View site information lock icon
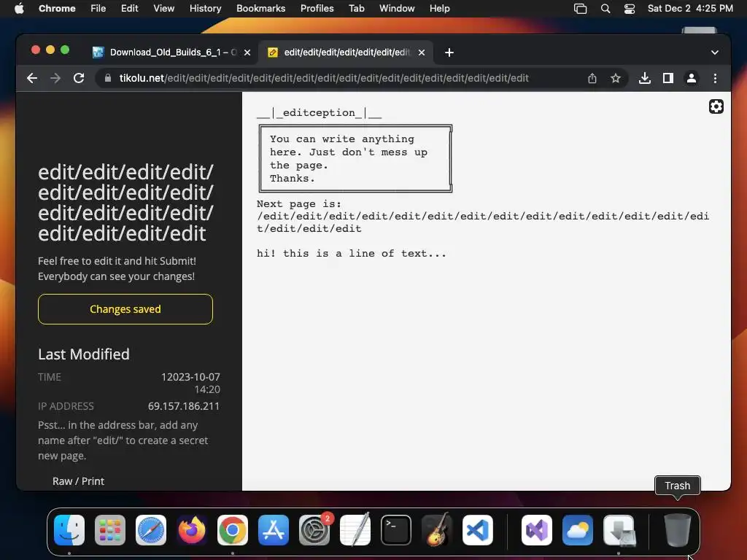 coord(108,78)
